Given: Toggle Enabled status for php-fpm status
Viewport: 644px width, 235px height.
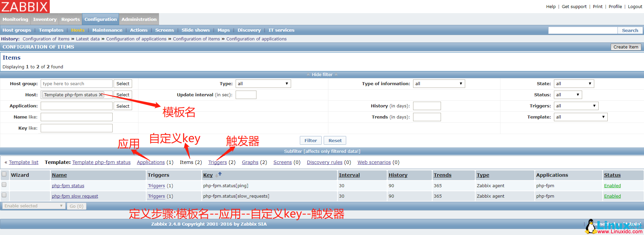Looking at the screenshot, I should pyautogui.click(x=612, y=186).
